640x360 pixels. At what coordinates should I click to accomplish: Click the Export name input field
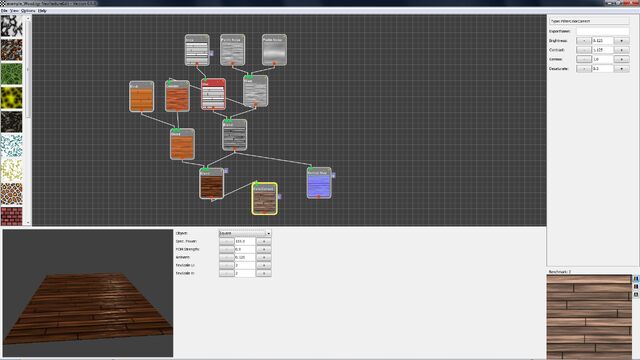[x=602, y=31]
